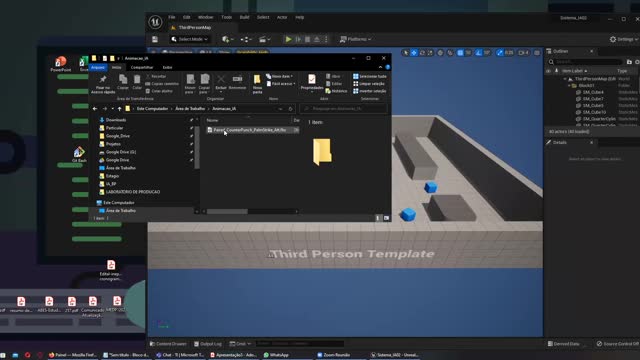
Task: Open the Unreal Engine logo menu
Action: click(155, 22)
